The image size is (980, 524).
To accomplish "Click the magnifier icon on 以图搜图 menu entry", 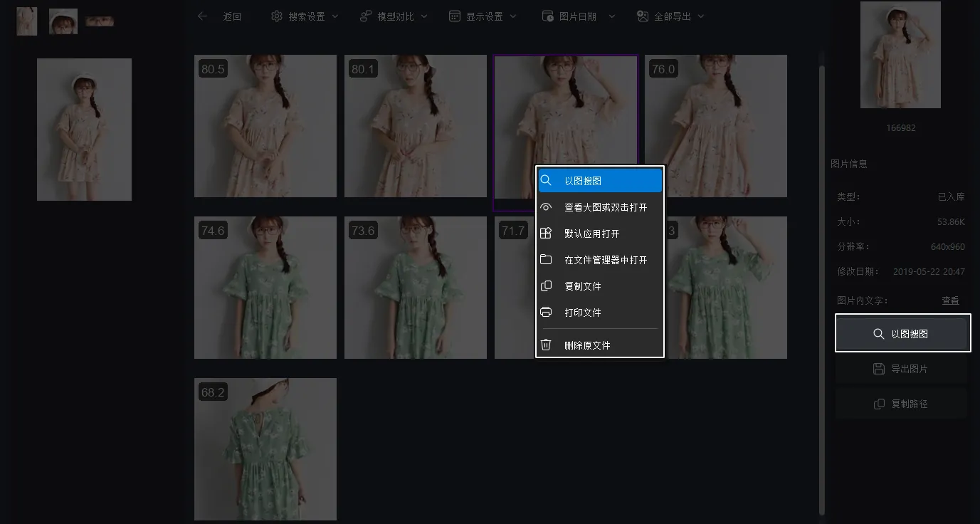I will tap(546, 180).
